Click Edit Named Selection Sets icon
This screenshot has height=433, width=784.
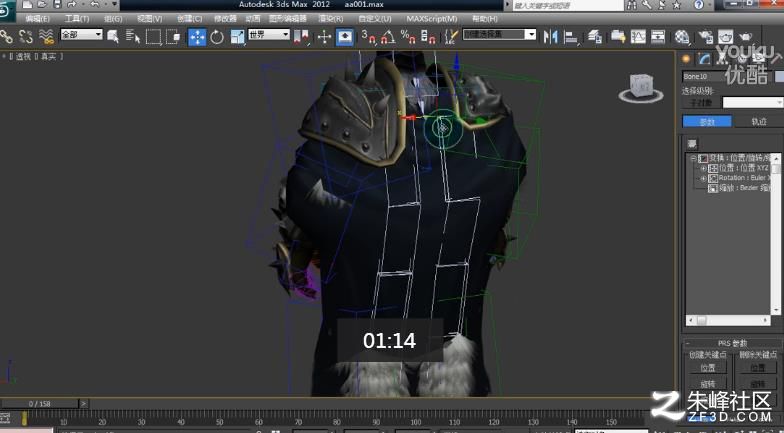[x=451, y=36]
